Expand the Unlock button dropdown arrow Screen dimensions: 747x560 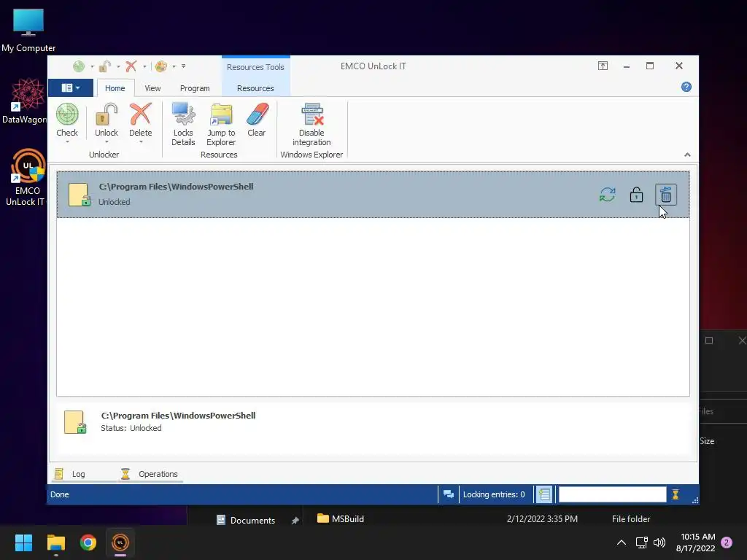click(x=107, y=141)
